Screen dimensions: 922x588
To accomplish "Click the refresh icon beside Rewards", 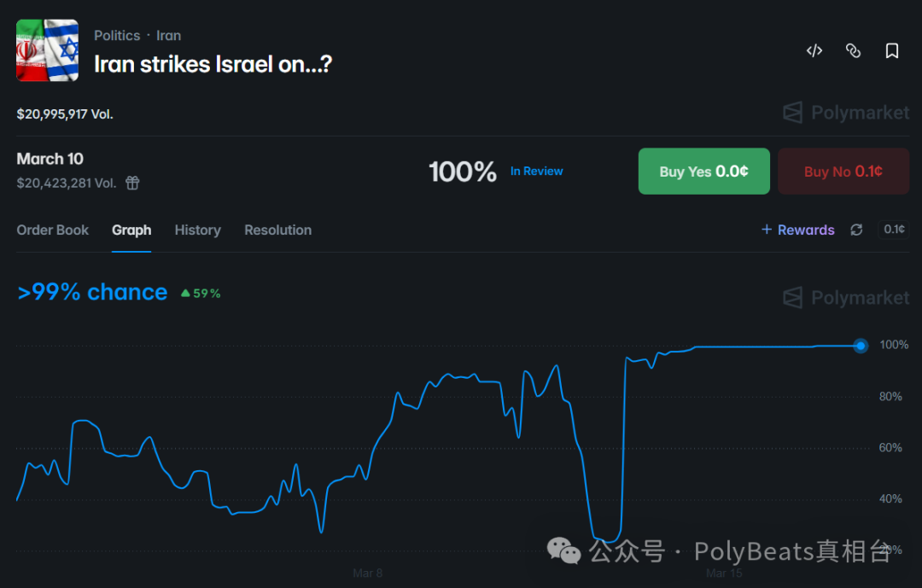I will click(856, 230).
